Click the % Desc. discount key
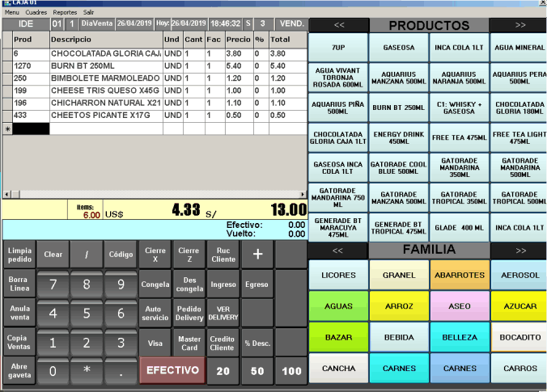 [x=257, y=344]
